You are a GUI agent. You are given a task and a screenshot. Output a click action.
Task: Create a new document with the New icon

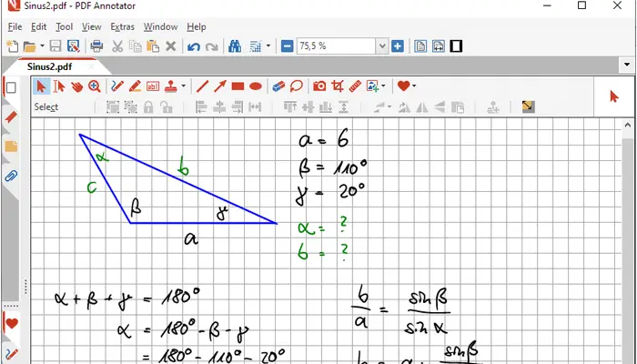(12, 46)
